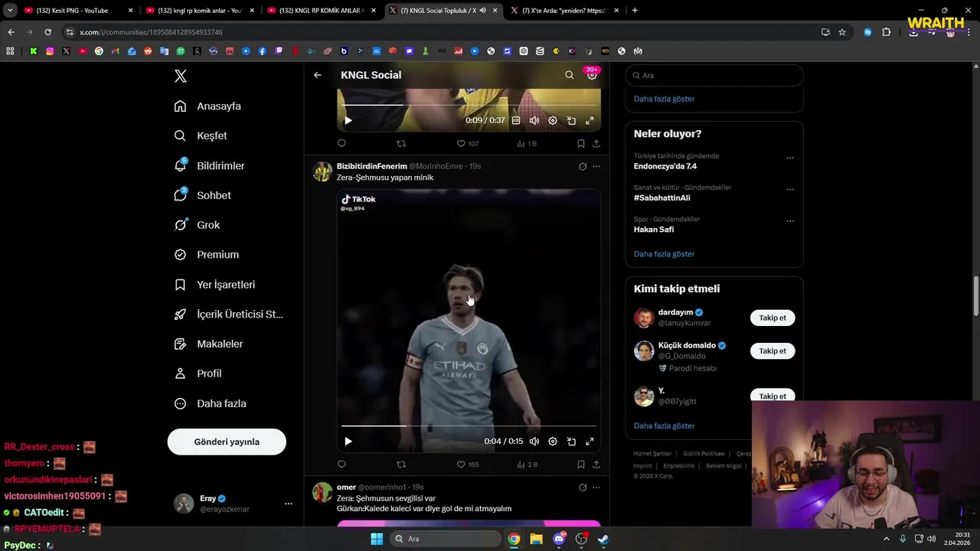980x551 pixels.
Task: Toggle captions on the top video
Action: pyautogui.click(x=516, y=121)
